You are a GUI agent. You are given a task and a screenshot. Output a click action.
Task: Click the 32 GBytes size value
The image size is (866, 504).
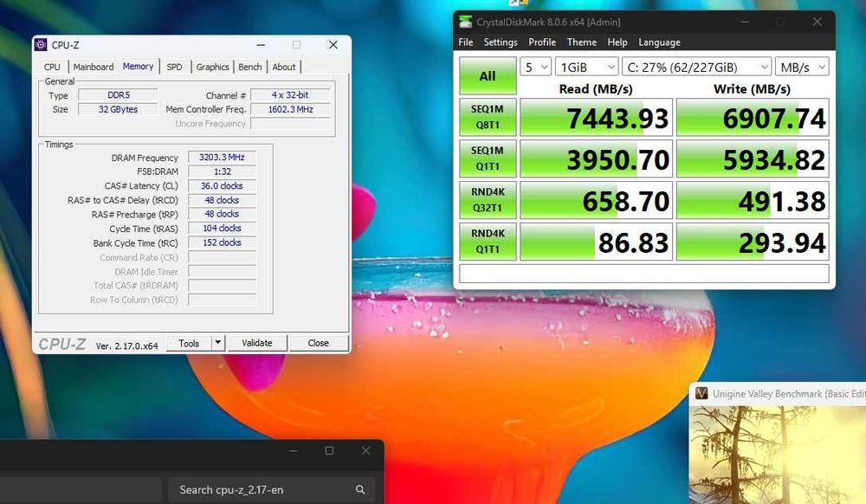pyautogui.click(x=118, y=109)
